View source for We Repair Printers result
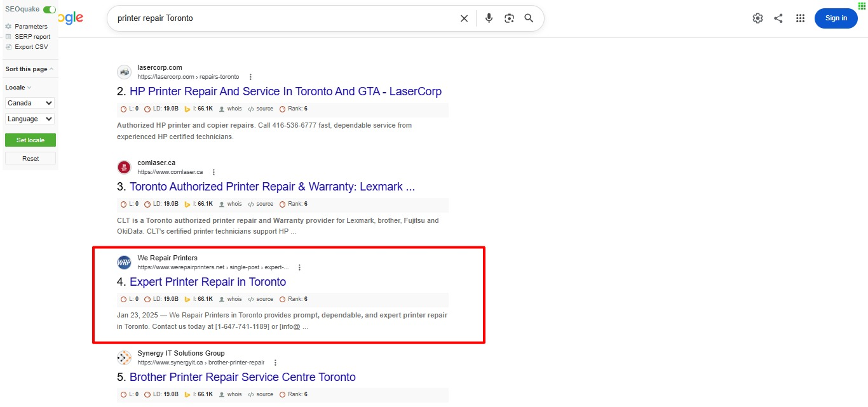868x407 pixels. tap(261, 299)
